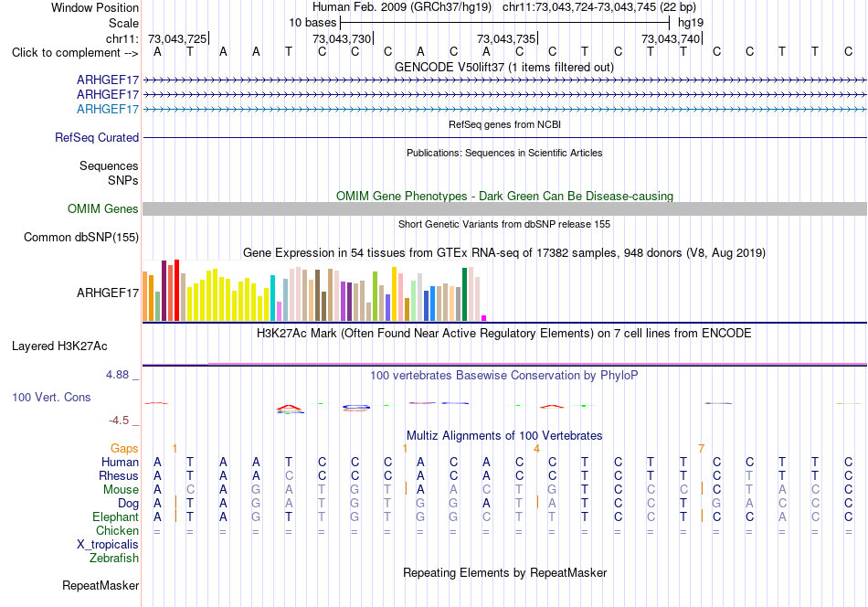
Task: Click the 'Chicken' alignment row label
Action: (117, 530)
